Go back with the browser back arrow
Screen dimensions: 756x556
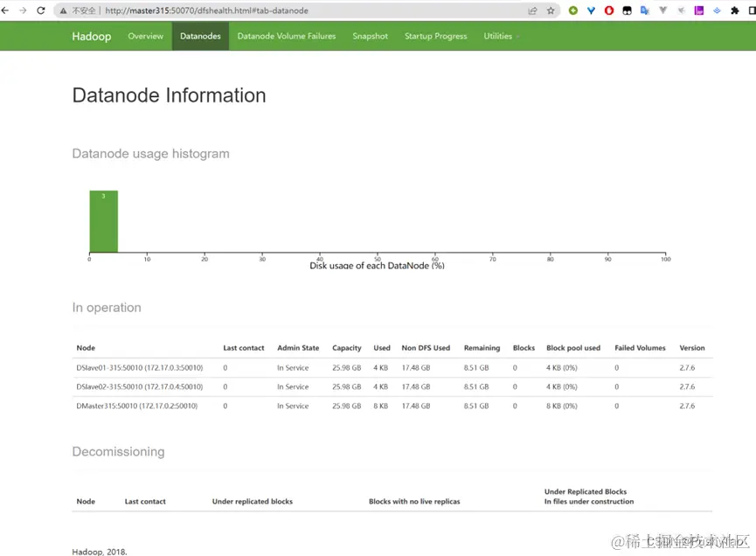pyautogui.click(x=5, y=10)
